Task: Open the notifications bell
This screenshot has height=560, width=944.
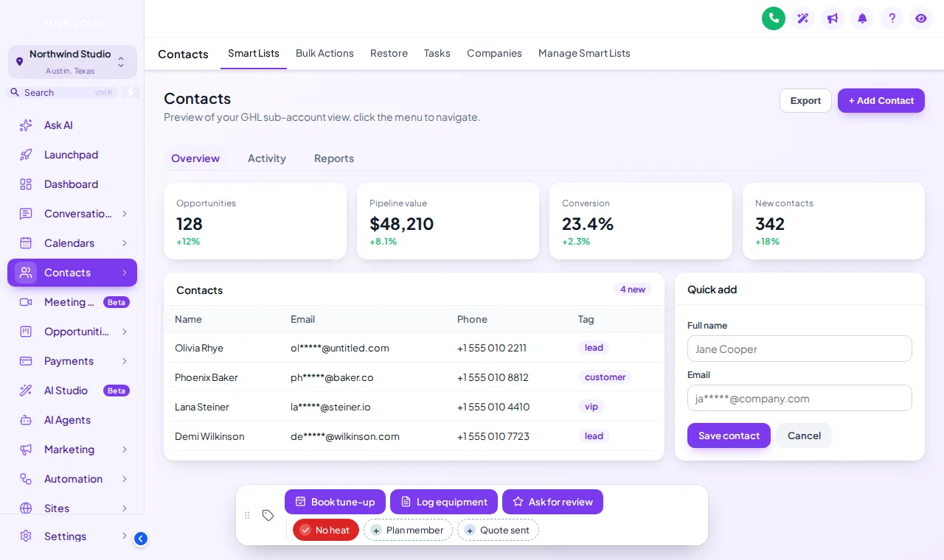Action: coord(862,18)
